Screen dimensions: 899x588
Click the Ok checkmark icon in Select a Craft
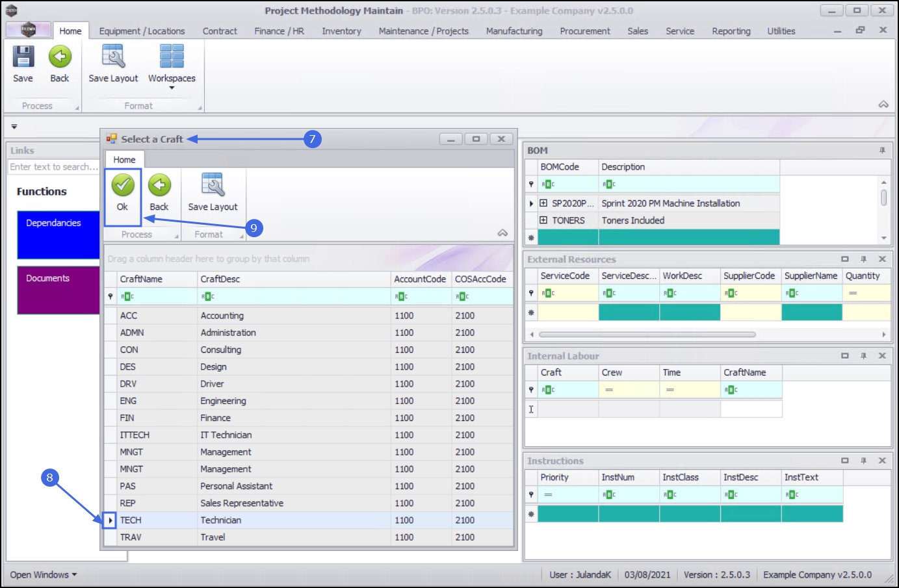(x=122, y=186)
